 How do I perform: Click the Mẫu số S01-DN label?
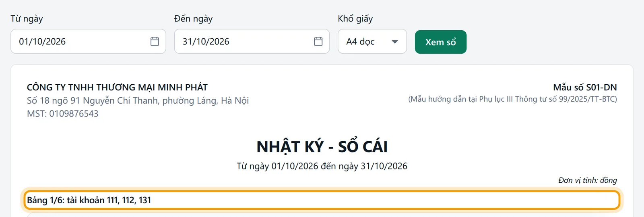point(585,87)
